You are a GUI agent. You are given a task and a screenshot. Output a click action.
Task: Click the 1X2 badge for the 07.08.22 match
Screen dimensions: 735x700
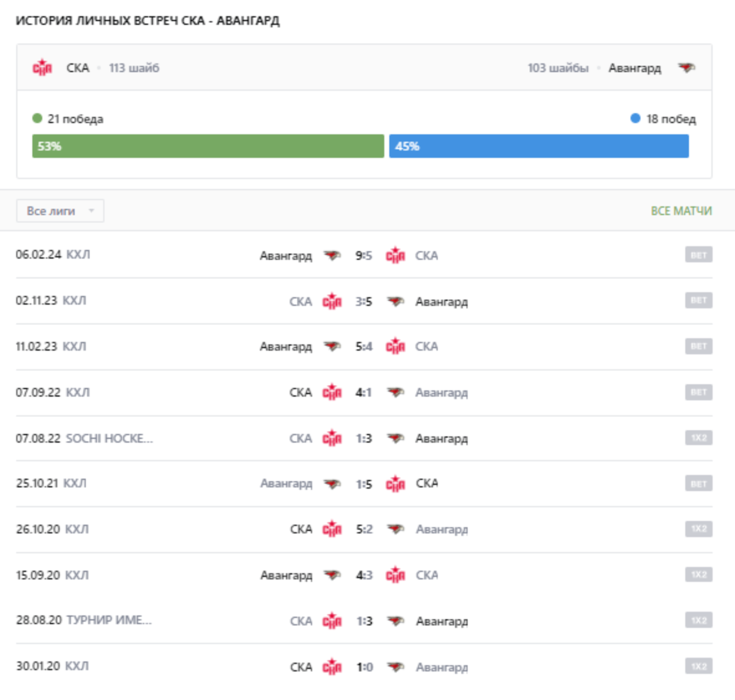pyautogui.click(x=698, y=438)
